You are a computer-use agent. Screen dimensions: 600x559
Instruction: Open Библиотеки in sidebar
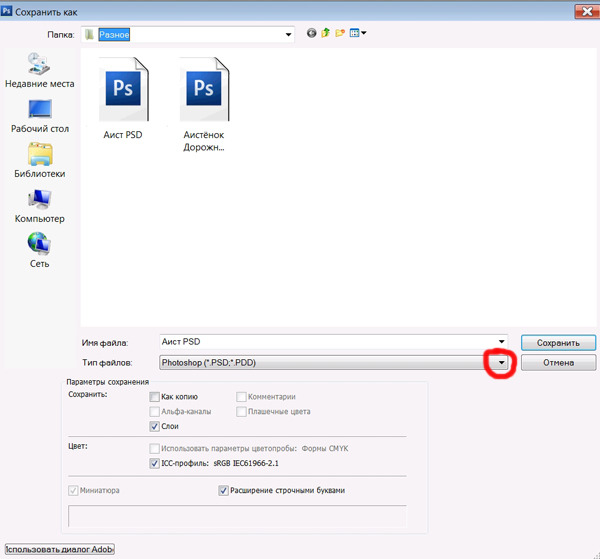(x=40, y=160)
